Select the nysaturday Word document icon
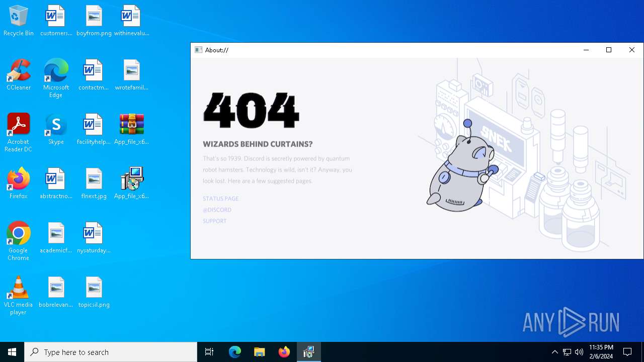The image size is (644, 362). click(94, 238)
